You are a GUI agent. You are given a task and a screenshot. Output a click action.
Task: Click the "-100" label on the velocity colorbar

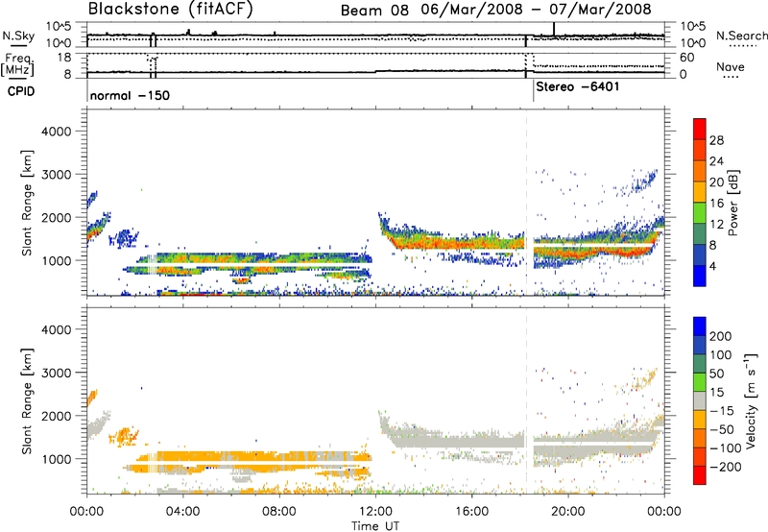pyautogui.click(x=725, y=448)
